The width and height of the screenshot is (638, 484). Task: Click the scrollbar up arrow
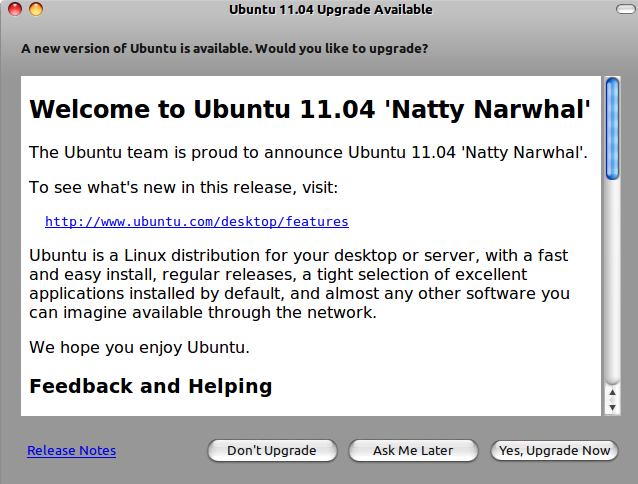pyautogui.click(x=612, y=392)
